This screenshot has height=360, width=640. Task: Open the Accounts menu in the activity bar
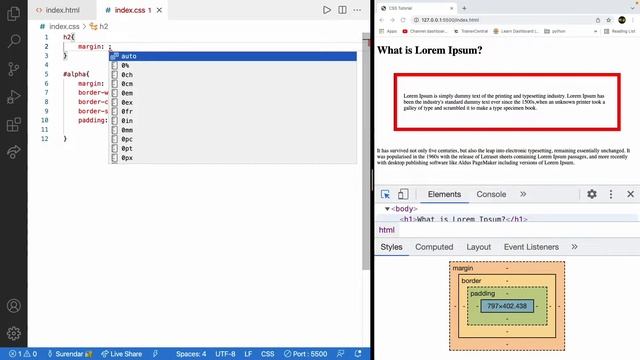13,306
